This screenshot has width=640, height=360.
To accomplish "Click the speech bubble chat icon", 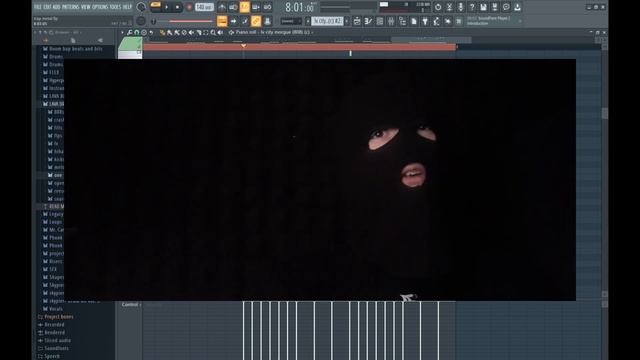I will [506, 7].
